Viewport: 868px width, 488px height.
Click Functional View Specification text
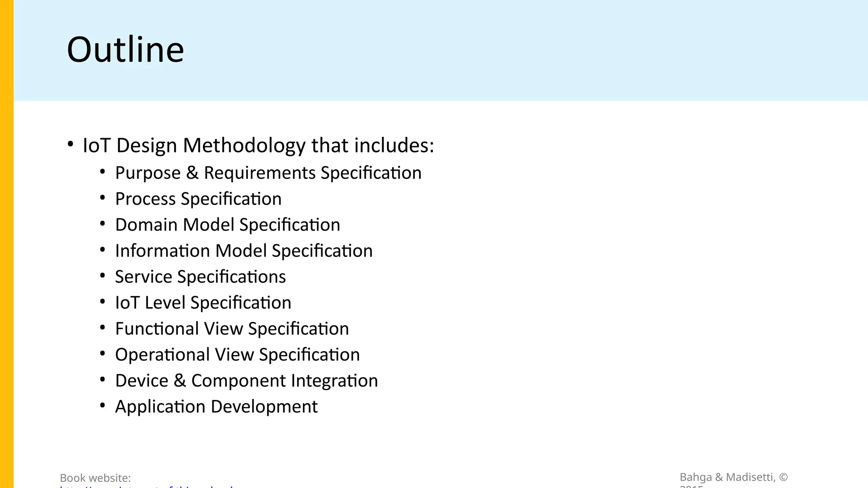tap(232, 329)
